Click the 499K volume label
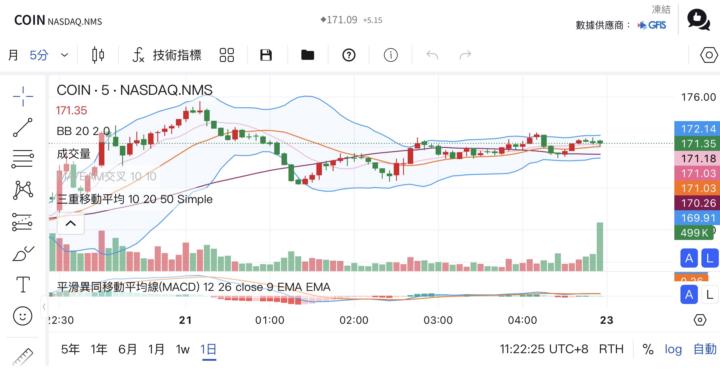This screenshot has height=384, width=720. coord(693,232)
